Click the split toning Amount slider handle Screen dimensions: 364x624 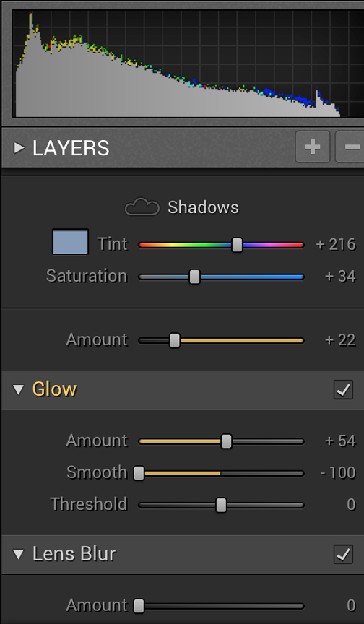175,341
